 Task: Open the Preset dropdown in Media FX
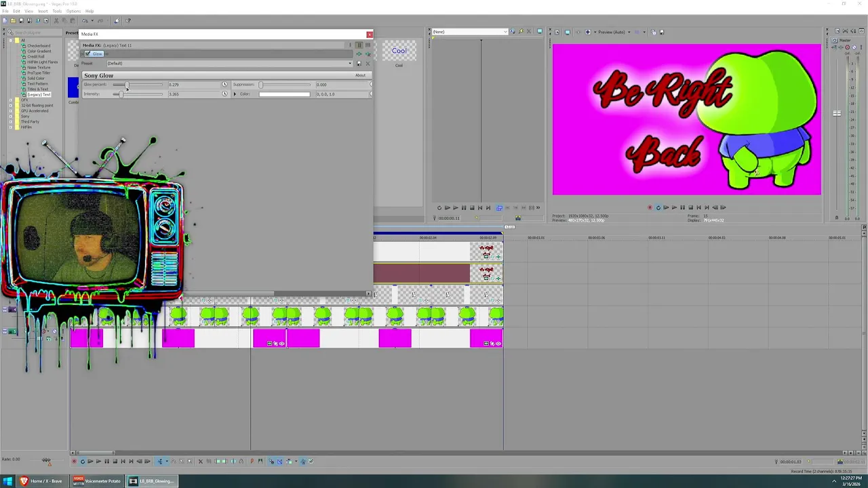(x=230, y=64)
